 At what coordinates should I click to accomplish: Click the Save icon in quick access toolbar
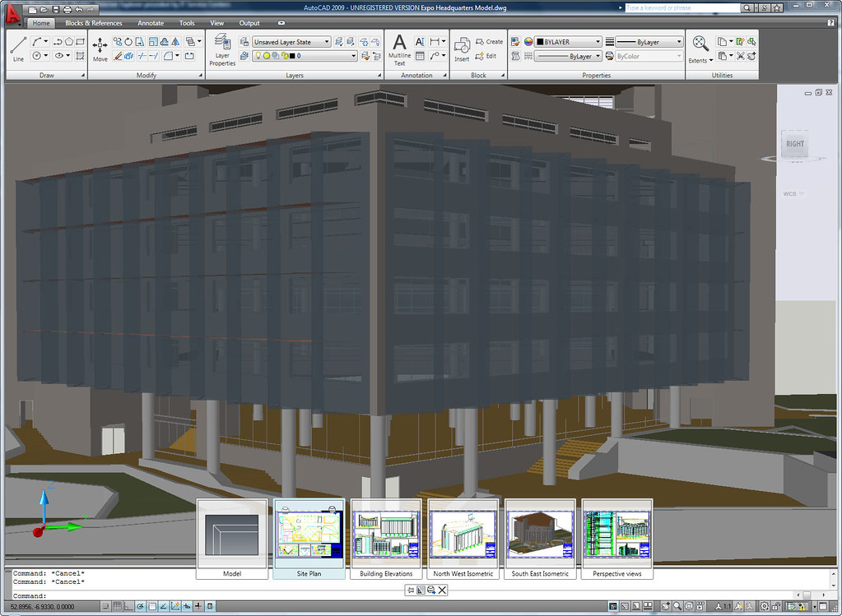click(x=55, y=9)
